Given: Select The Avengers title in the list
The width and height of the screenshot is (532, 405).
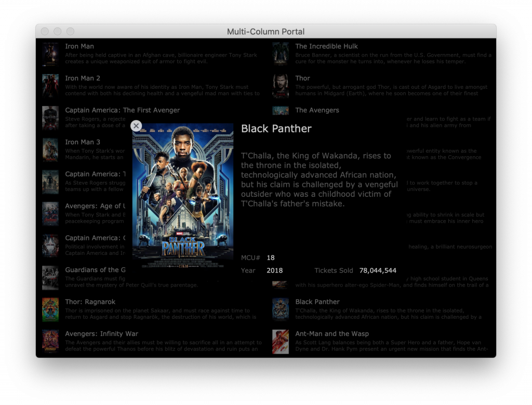Looking at the screenshot, I should 317,110.
